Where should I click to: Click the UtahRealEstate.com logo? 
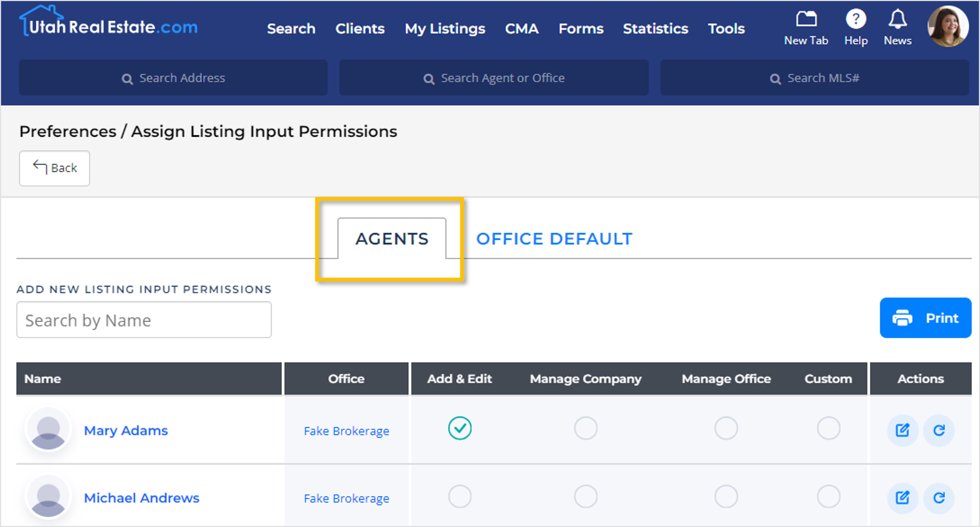click(109, 23)
